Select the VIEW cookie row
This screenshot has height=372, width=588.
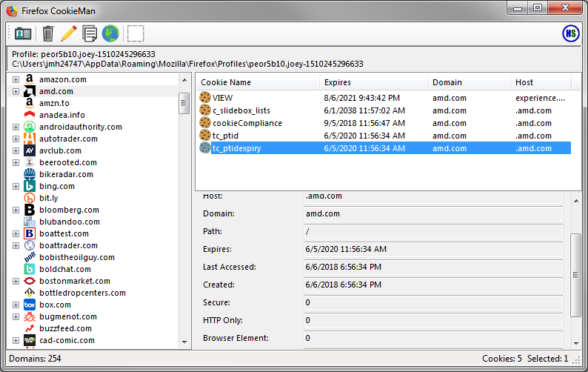point(222,97)
